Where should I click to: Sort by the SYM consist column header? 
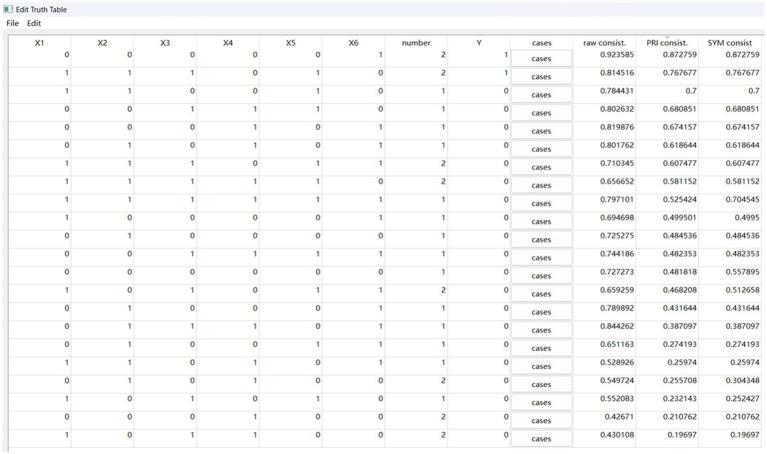[730, 43]
